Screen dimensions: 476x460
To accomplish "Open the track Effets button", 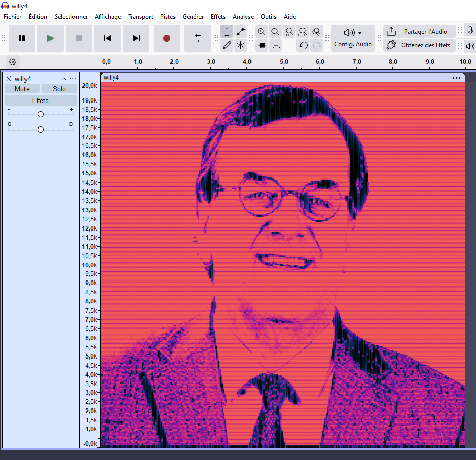I will [40, 100].
